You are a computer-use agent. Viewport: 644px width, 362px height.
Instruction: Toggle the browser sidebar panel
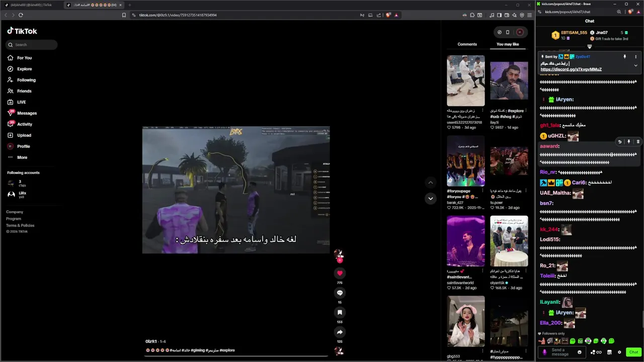(499, 15)
